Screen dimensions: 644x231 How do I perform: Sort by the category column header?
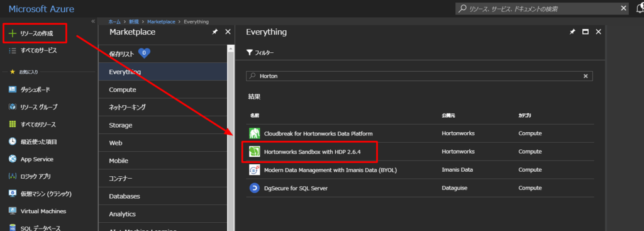tap(525, 116)
